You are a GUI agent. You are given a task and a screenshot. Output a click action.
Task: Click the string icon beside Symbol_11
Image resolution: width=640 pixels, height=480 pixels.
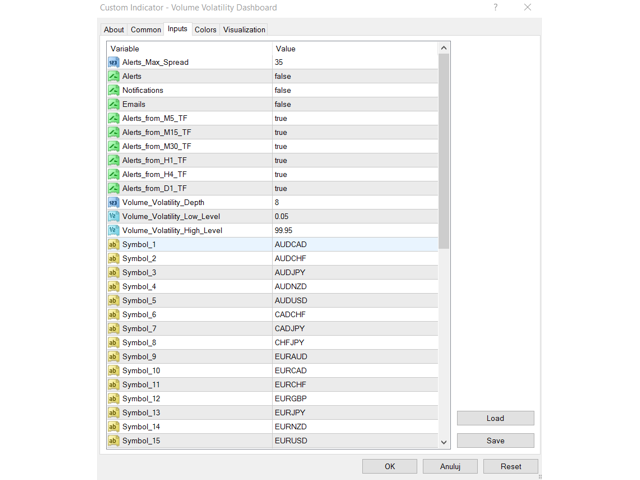click(x=113, y=384)
